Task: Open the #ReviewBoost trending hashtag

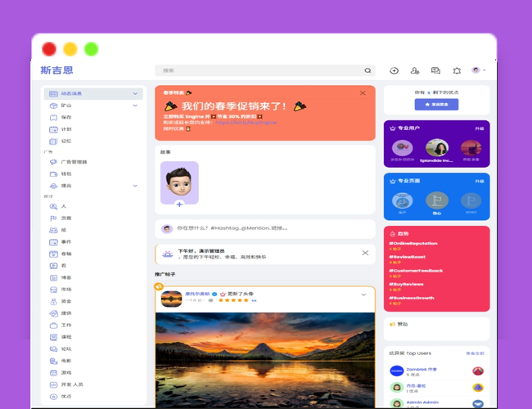Action: coord(407,257)
